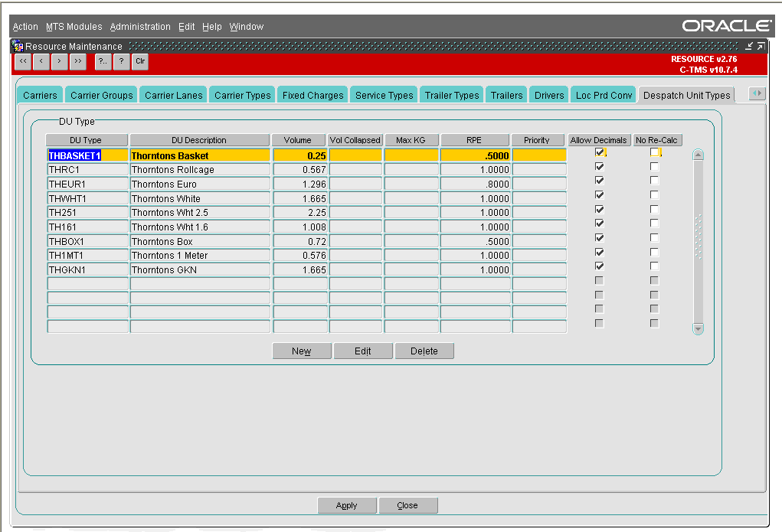Jump to last record with >> button
This screenshot has width=782, height=532.
coord(78,62)
